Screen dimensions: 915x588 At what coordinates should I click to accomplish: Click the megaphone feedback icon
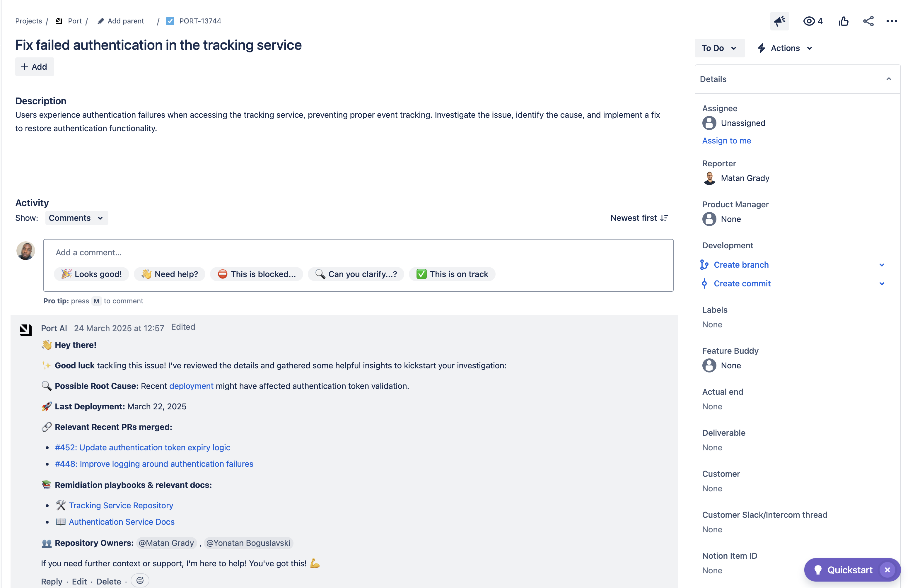tap(779, 21)
